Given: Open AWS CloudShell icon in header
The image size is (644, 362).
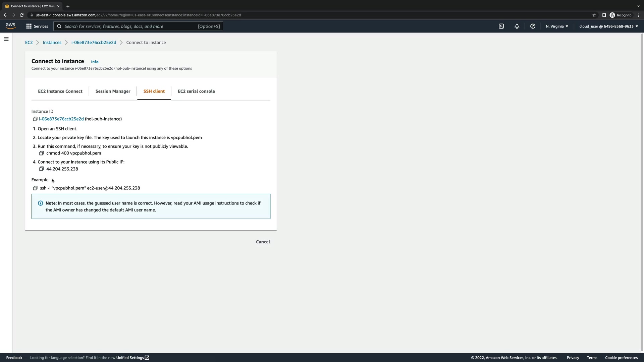Looking at the screenshot, I should point(501,26).
